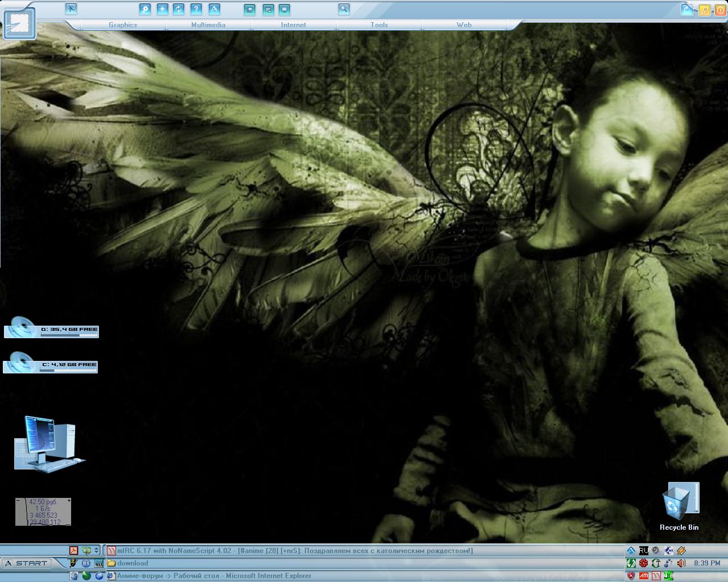Click the gear settings icon in top bar
This screenshot has width=728, height=582.
145,9
